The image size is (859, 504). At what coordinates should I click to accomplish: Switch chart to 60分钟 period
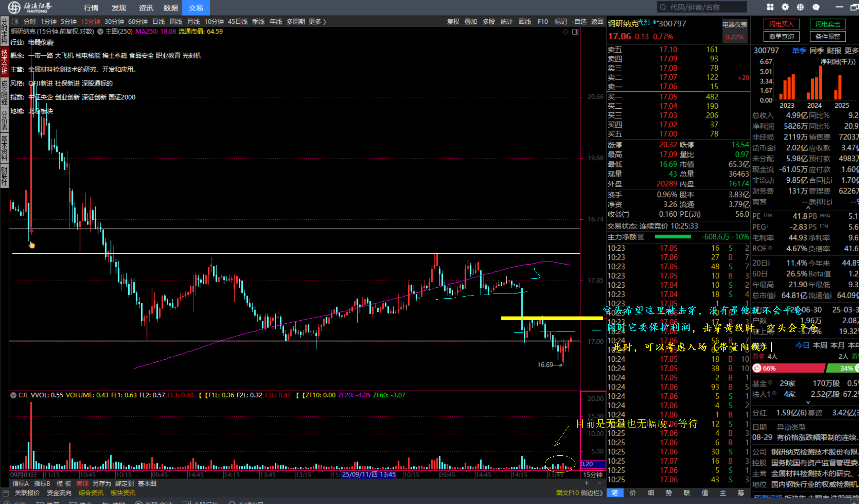(138, 22)
